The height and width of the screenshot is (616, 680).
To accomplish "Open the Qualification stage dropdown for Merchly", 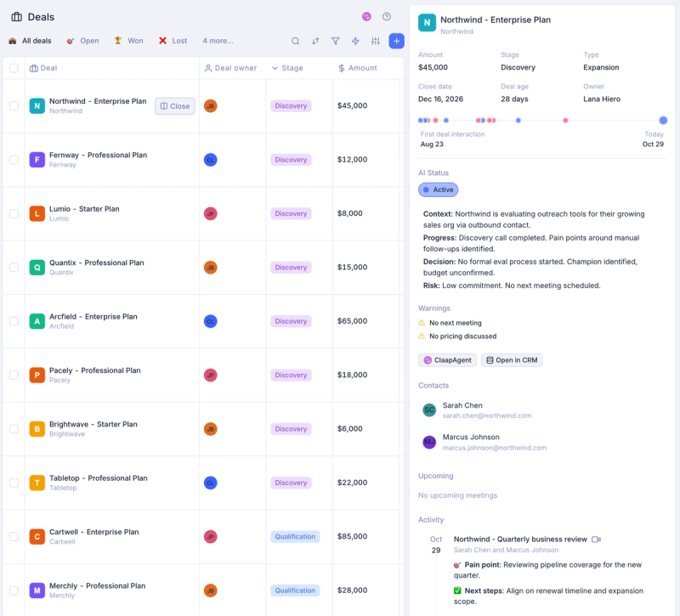I will (295, 591).
